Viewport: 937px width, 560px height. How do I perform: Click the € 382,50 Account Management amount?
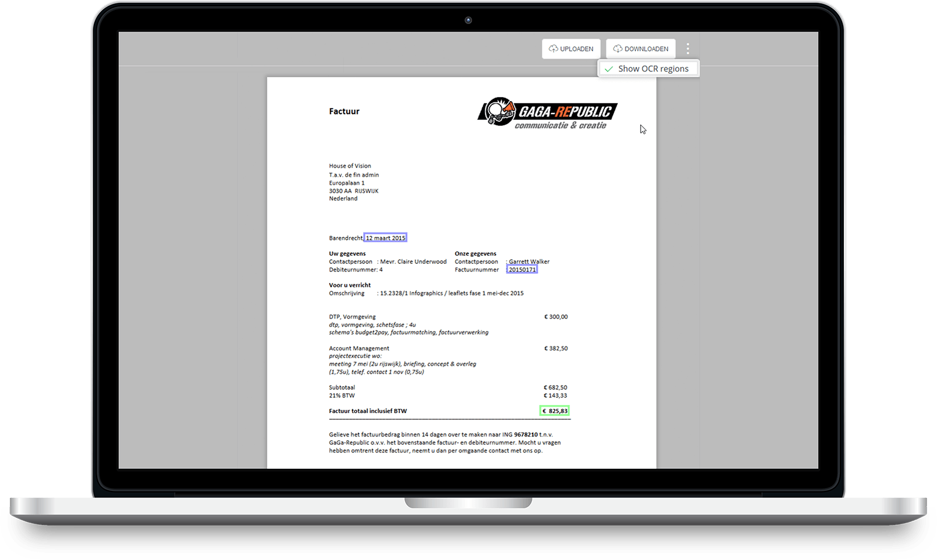[556, 348]
